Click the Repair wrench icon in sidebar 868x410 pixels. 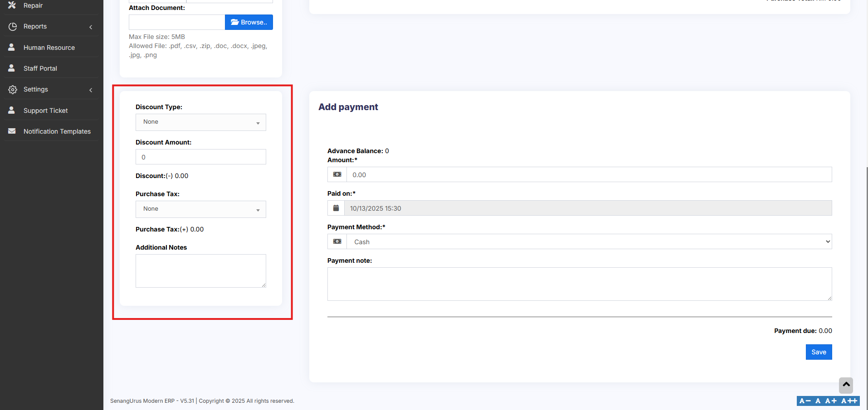[x=12, y=5]
